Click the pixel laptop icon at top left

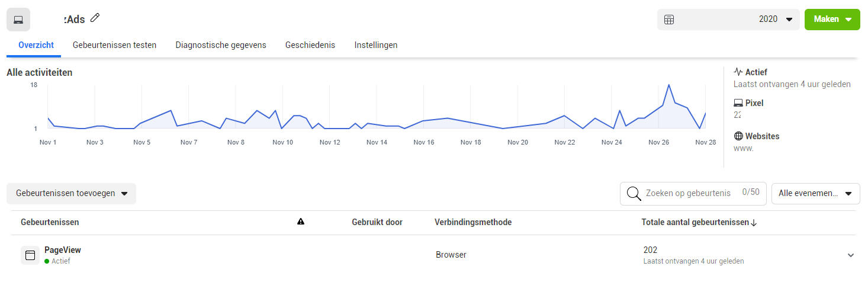(18, 20)
